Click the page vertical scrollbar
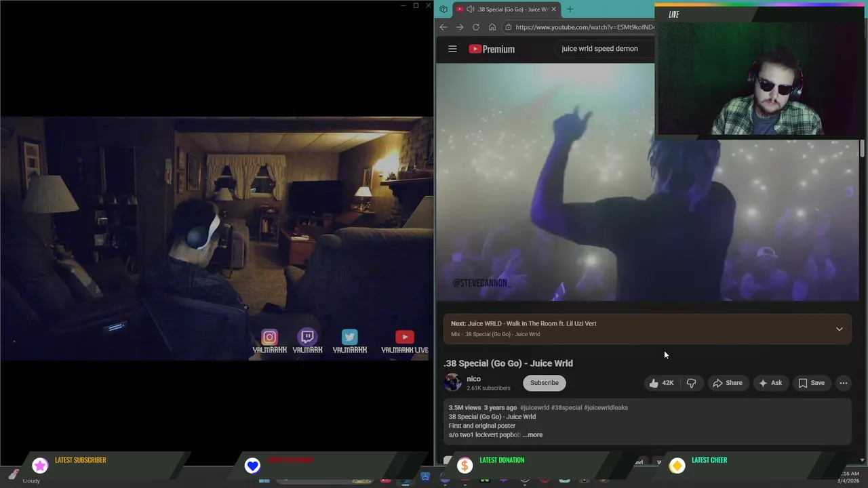Image resolution: width=868 pixels, height=488 pixels. [x=863, y=149]
